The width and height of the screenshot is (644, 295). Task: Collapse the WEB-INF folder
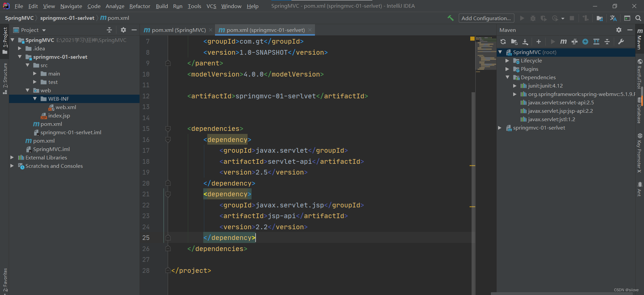[x=35, y=99]
